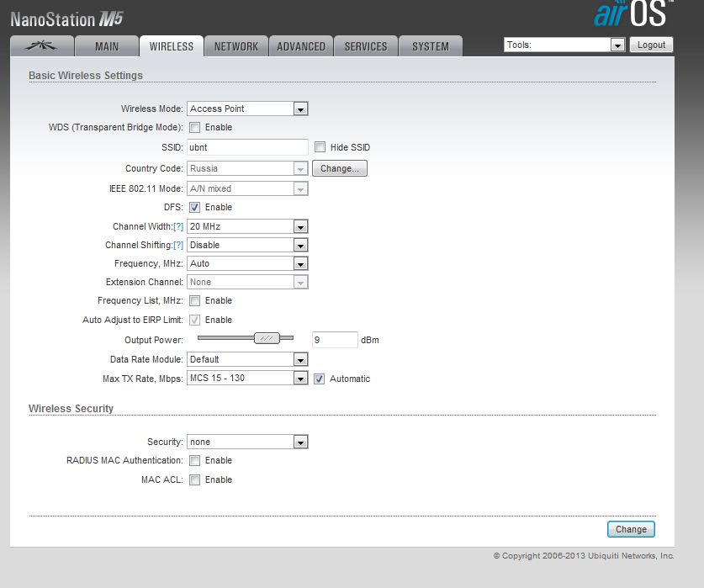This screenshot has width=704, height=588.
Task: Enable the MAC ACL checkbox
Action: [x=194, y=480]
